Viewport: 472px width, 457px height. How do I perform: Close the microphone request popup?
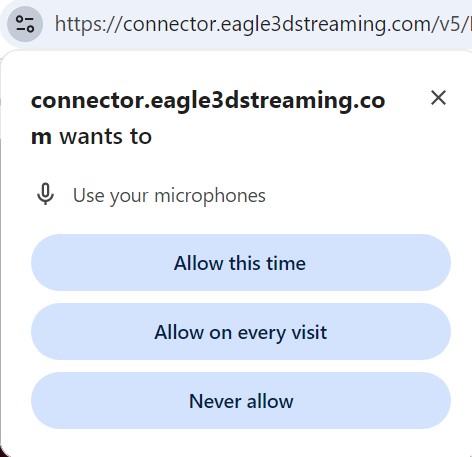point(438,98)
